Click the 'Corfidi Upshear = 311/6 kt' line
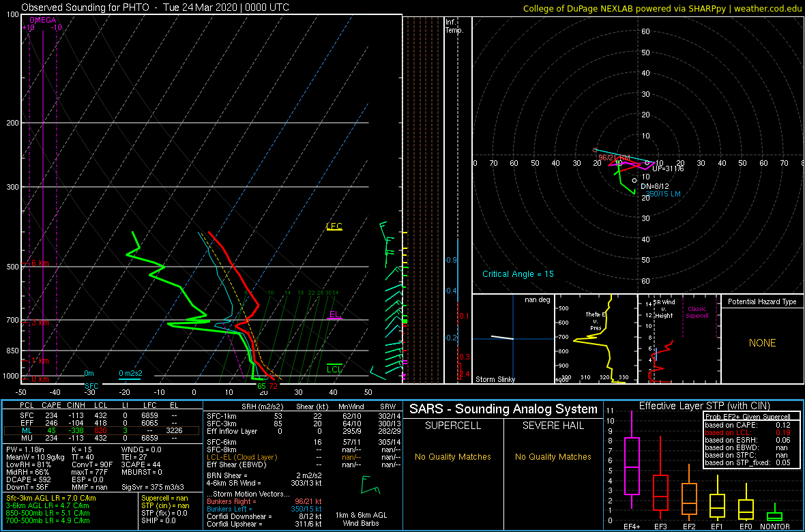 pyautogui.click(x=264, y=524)
